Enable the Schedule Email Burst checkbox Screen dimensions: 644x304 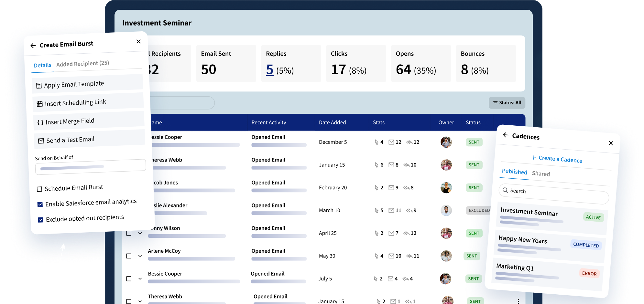(39, 189)
